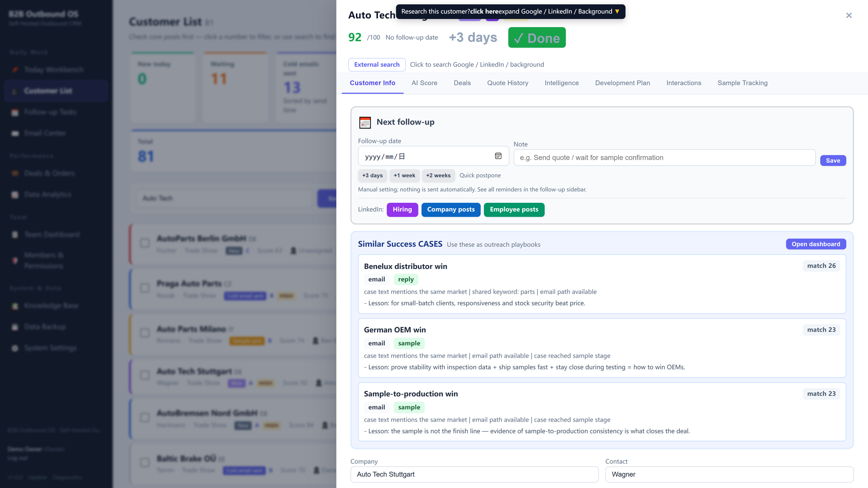Open LinkedIn Hiring search

click(x=402, y=210)
